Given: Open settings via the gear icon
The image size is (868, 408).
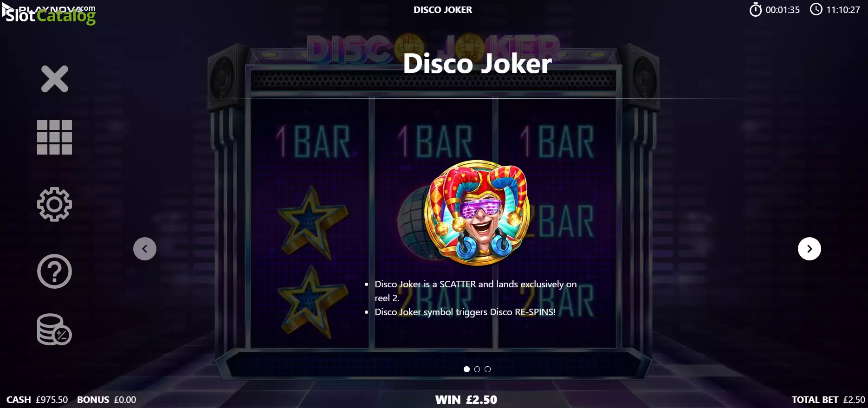Looking at the screenshot, I should [55, 204].
